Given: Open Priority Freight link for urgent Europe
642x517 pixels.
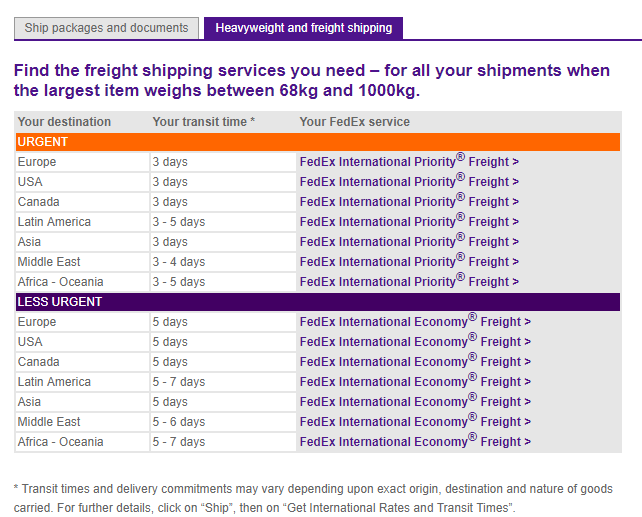Looking at the screenshot, I should (x=409, y=162).
